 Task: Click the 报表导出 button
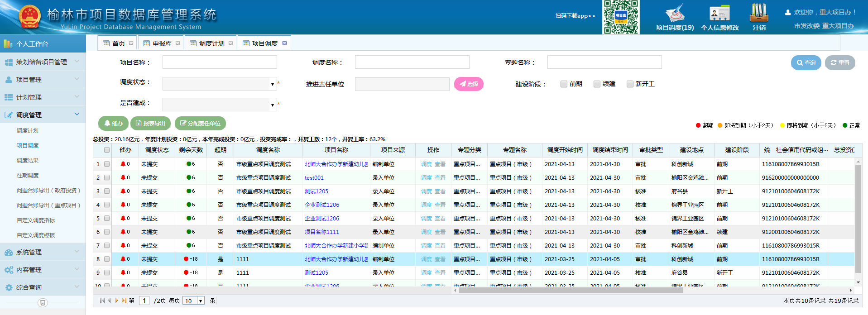tap(150, 124)
